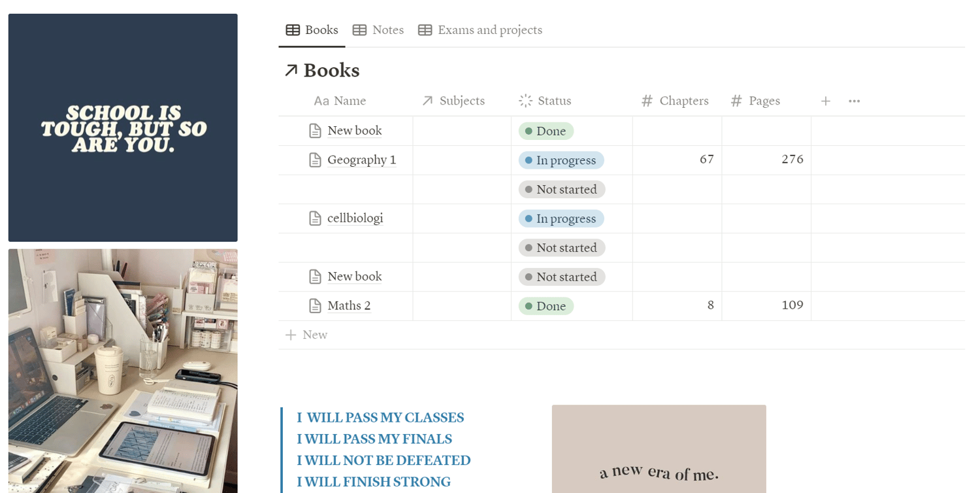Click the page icon next to cellbiologi
This screenshot has height=493, width=980.
[315, 218]
